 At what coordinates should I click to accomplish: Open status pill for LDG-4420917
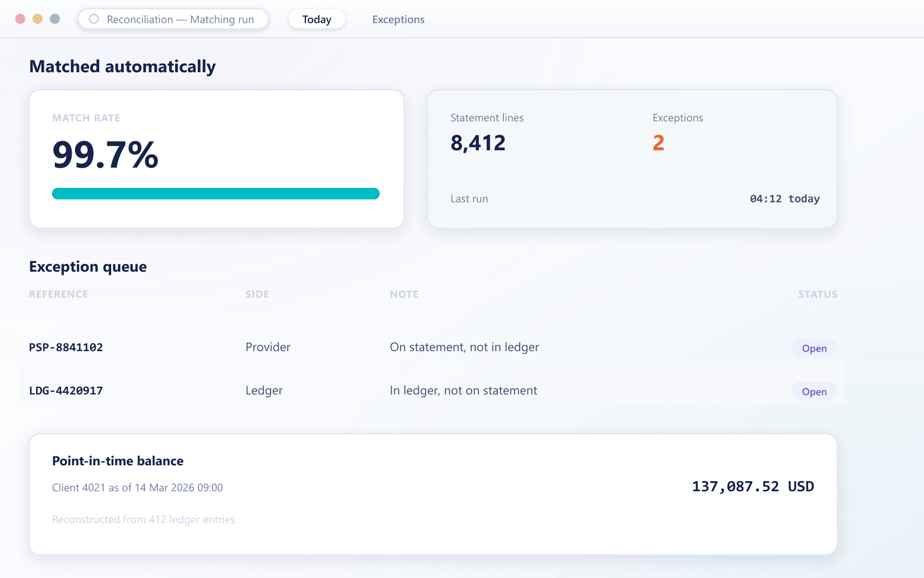click(x=814, y=392)
